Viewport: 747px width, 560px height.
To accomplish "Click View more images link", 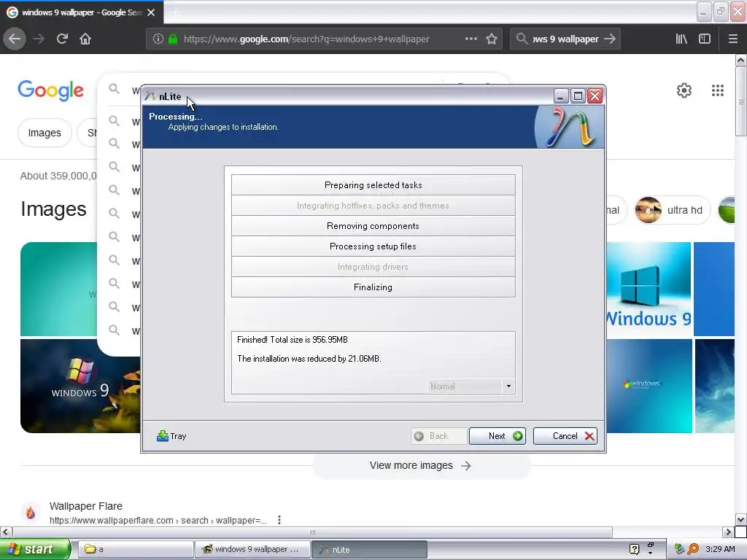I will point(420,465).
